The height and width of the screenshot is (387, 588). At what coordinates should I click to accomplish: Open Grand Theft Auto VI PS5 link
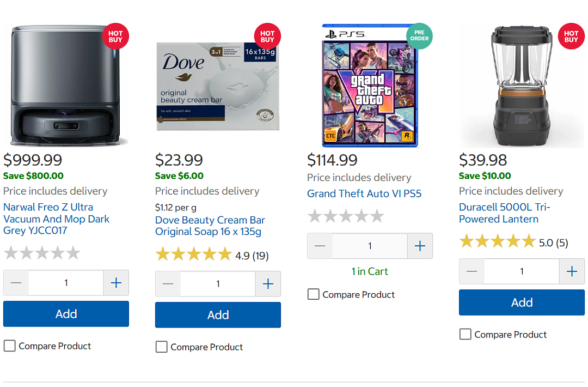[364, 194]
